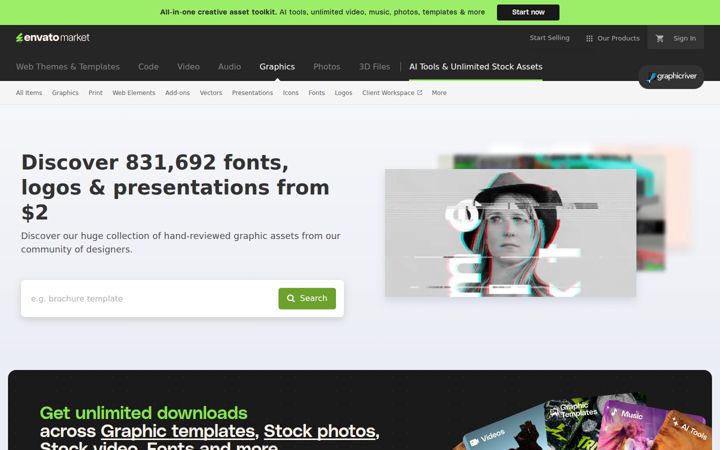Viewport: 720px width, 450px height.
Task: Open the 3D Files category
Action: pos(375,67)
